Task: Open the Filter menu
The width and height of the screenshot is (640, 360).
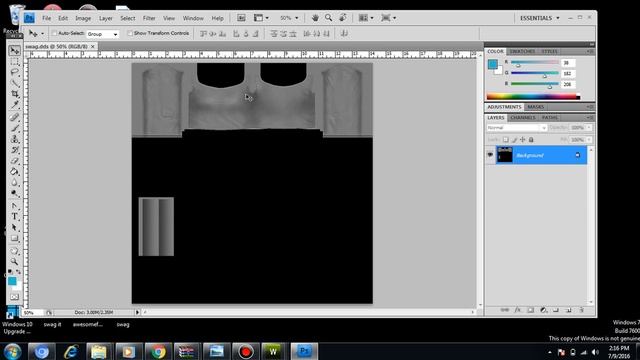Action: 149,18
